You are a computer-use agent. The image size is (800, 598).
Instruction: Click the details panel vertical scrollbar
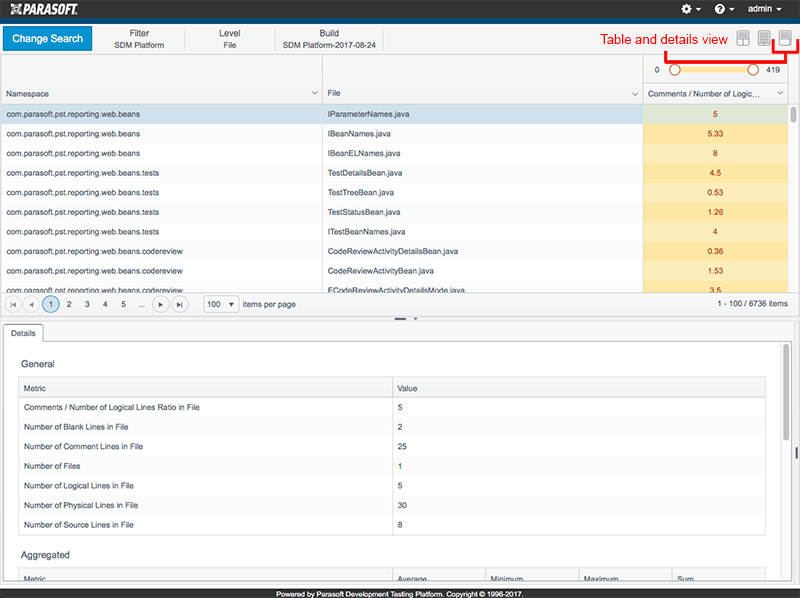[786, 392]
